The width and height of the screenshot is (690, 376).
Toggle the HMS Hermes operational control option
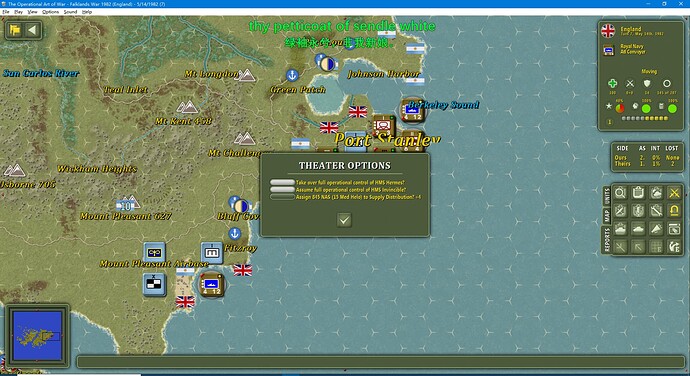tap(282, 182)
